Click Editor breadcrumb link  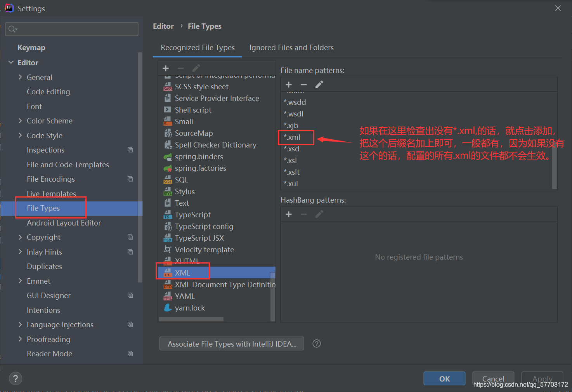[x=163, y=26]
